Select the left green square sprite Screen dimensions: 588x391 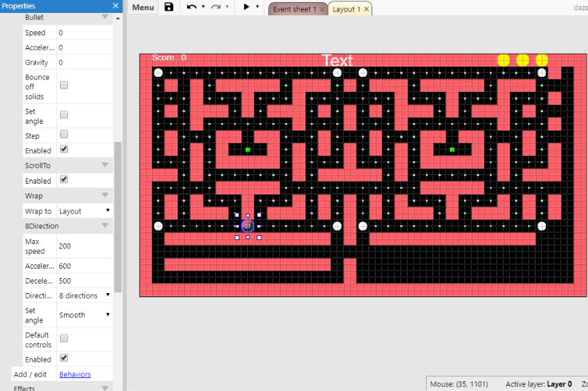pyautogui.click(x=248, y=150)
